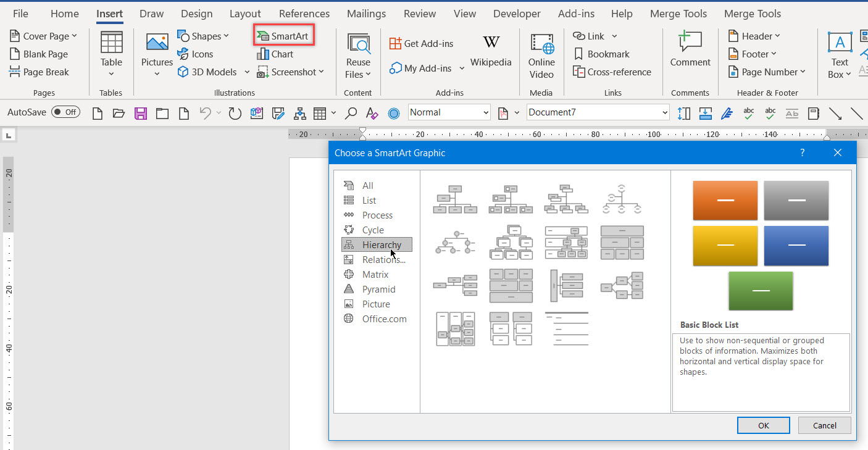This screenshot has height=450, width=868.
Task: Pick Name and Title Organization Chart layout
Action: coord(567,199)
